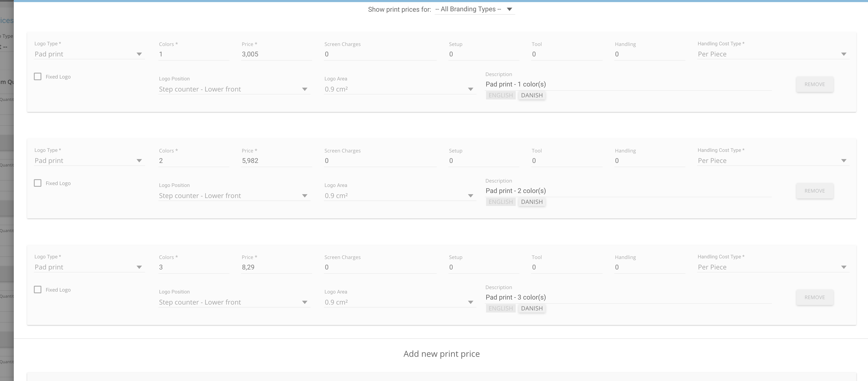Screen dimensions: 868x381
Task: Enable Fixed Logo for 1-color pad print
Action: point(38,76)
